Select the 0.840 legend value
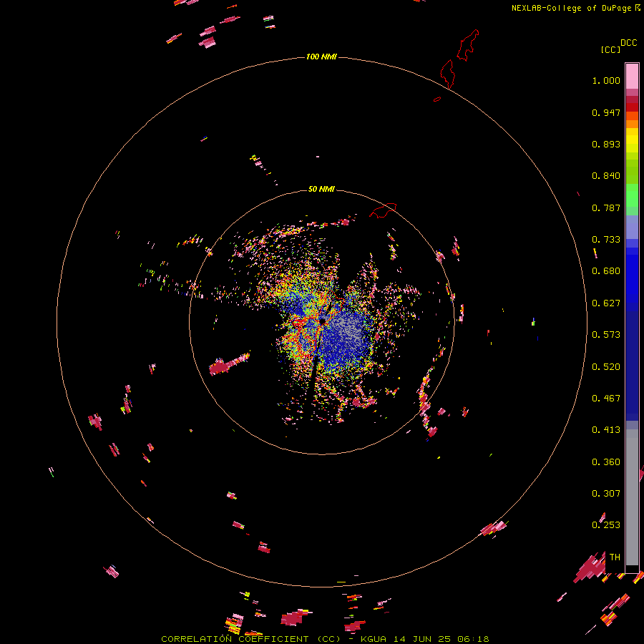 click(x=606, y=176)
